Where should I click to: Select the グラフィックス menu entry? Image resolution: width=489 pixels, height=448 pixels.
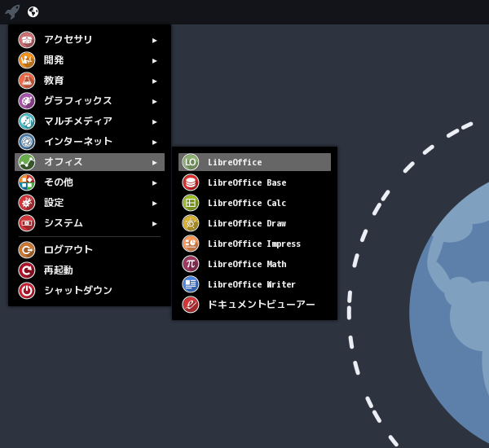tap(90, 101)
